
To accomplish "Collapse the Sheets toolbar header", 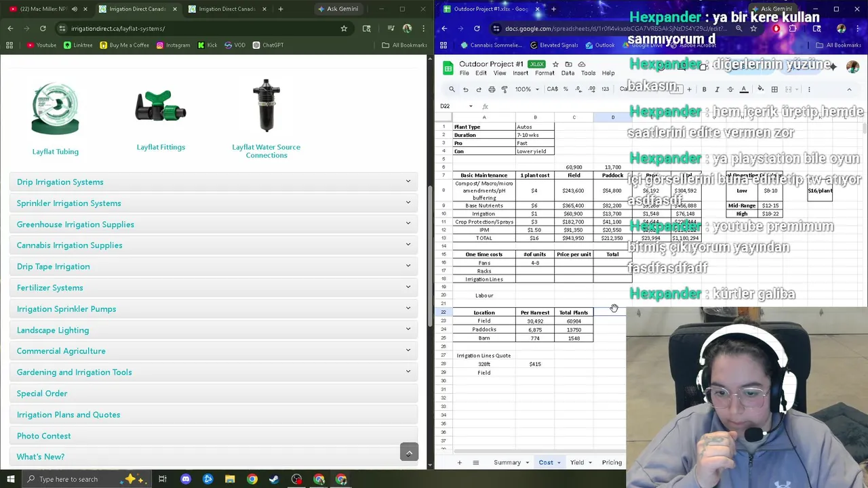I will click(x=849, y=89).
